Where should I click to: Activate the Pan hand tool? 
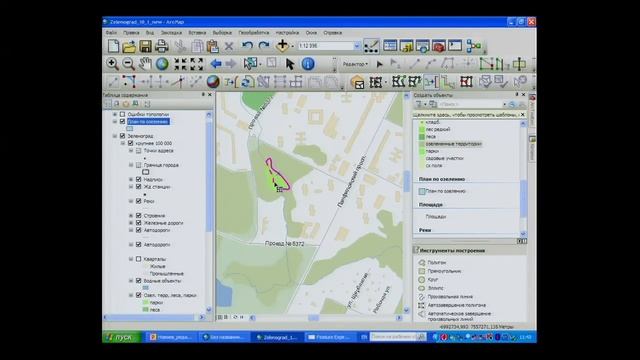[x=145, y=64]
